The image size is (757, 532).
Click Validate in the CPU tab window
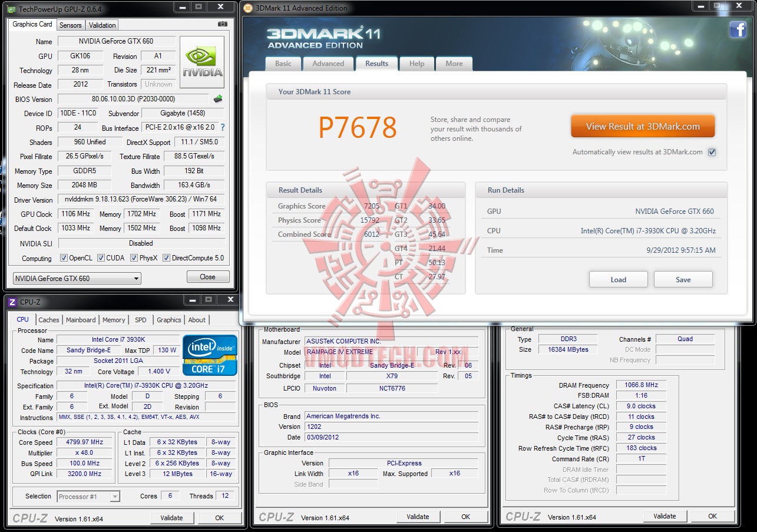[172, 518]
